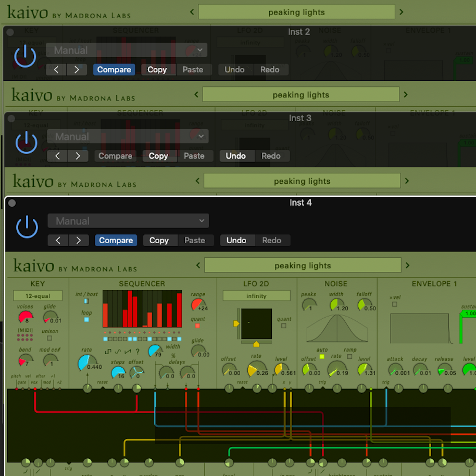Click Redo in the Inst 2 window

click(270, 70)
